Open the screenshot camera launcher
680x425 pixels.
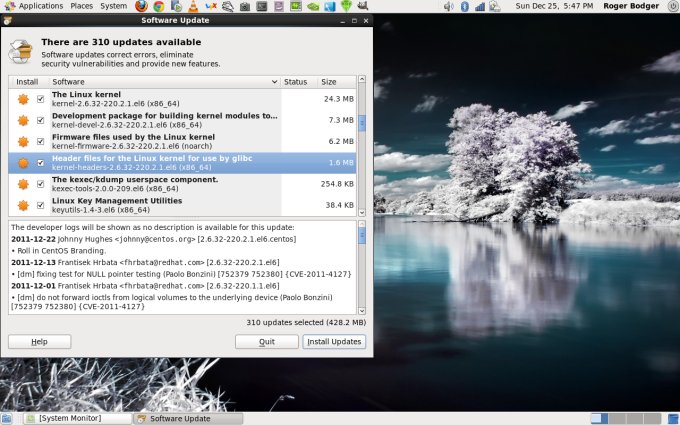click(x=245, y=6)
